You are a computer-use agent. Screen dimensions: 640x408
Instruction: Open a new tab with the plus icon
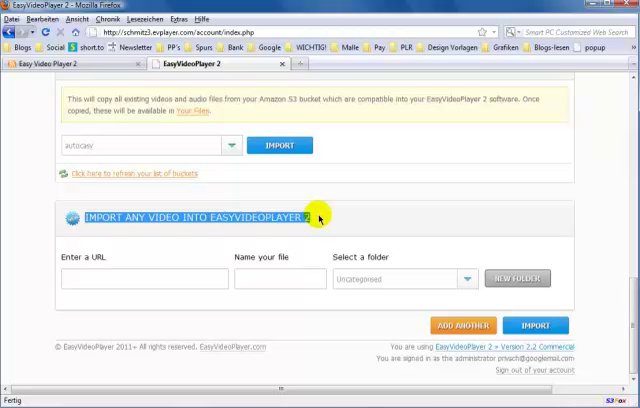(x=300, y=64)
